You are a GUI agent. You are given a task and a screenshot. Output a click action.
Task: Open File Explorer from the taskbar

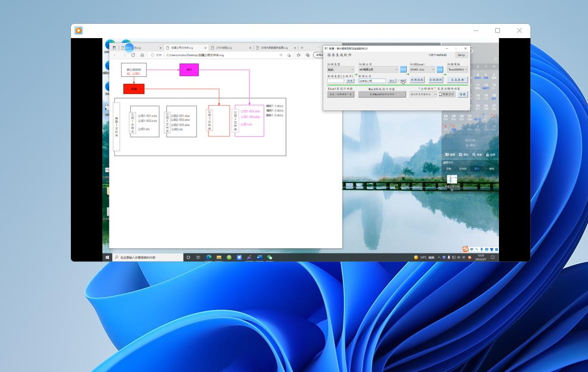pyautogui.click(x=219, y=257)
